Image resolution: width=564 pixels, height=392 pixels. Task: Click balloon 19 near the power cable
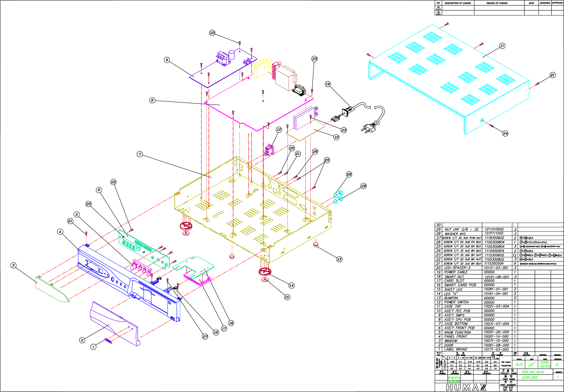click(328, 84)
